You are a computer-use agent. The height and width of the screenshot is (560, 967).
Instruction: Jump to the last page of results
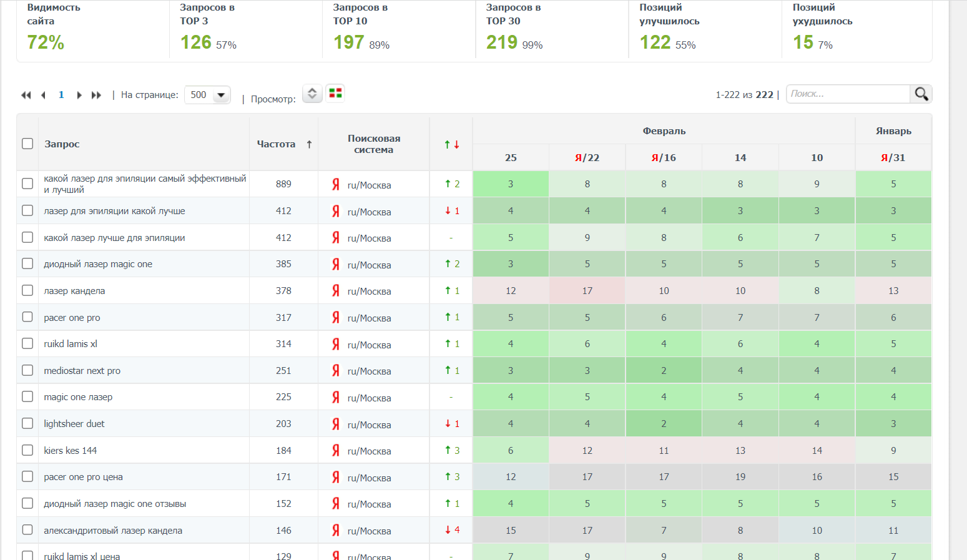point(96,95)
